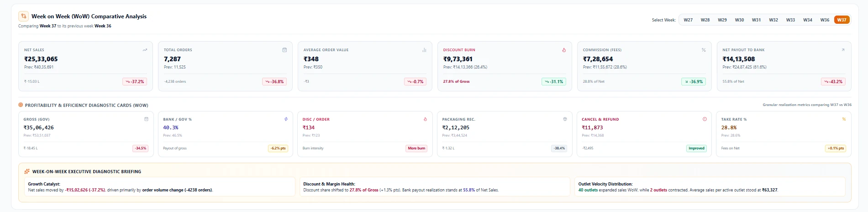
Task: Click the percent icon on Take Rate % card
Action: 844,119
